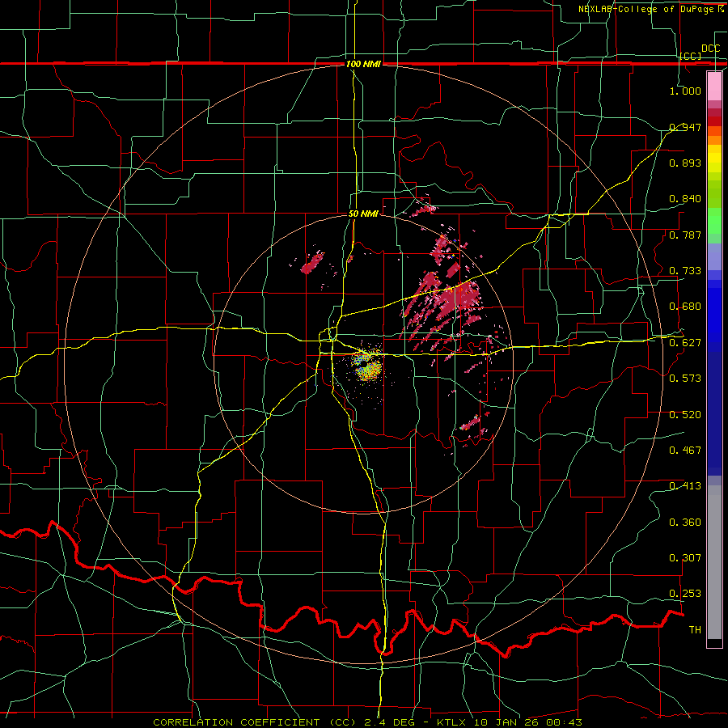Image resolution: width=728 pixels, height=728 pixels.
Task: Select the 0.520 scale value
Action: coord(685,415)
